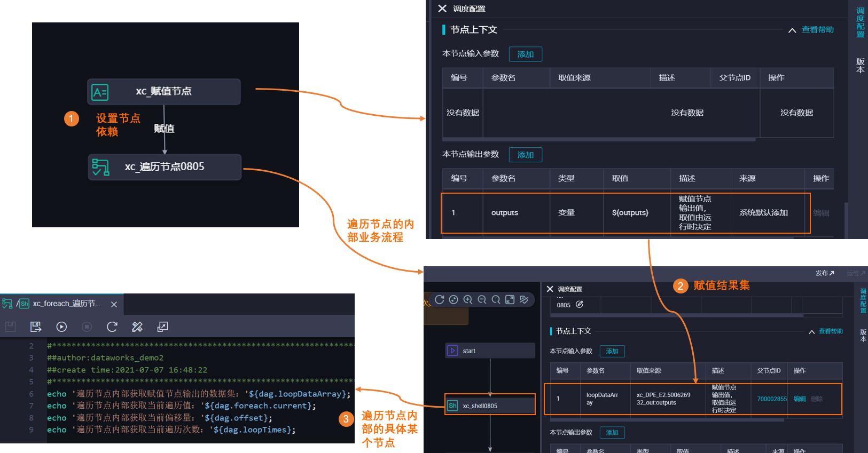The height and width of the screenshot is (453, 868).
Task: Click the edit pencil icon beside 0805
Action: point(580,305)
